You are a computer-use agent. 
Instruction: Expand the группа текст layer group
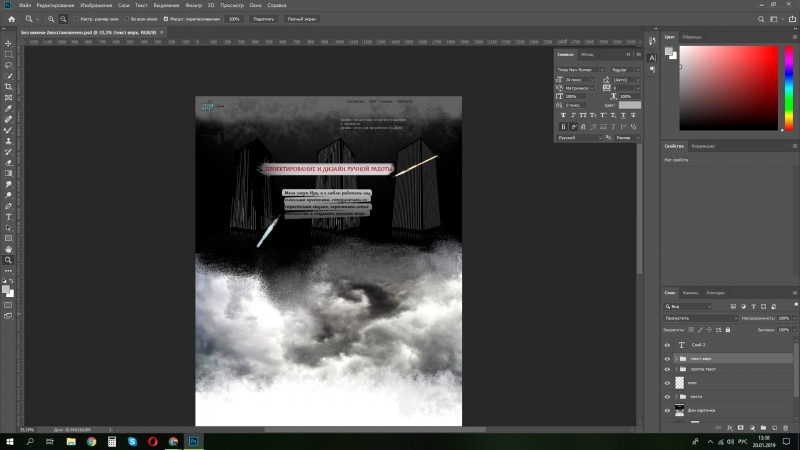pos(677,369)
